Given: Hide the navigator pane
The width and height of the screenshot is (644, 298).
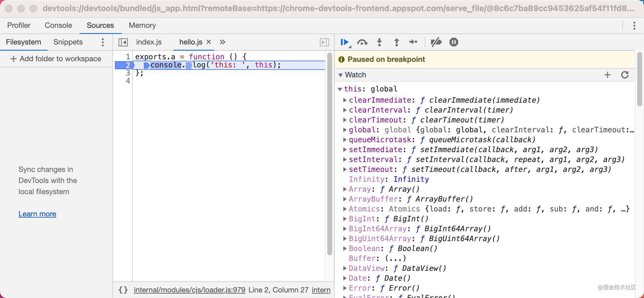Looking at the screenshot, I should tap(123, 42).
